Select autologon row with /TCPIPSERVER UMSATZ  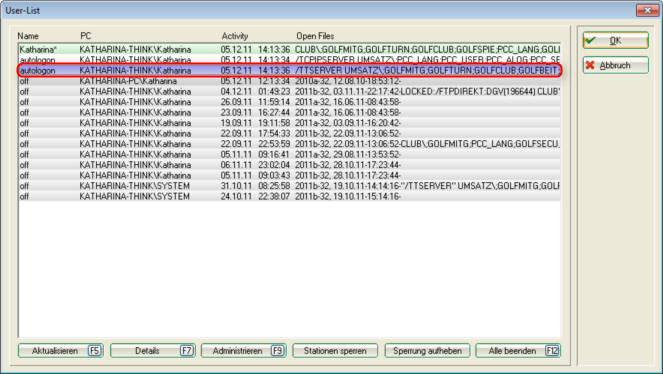(290, 60)
